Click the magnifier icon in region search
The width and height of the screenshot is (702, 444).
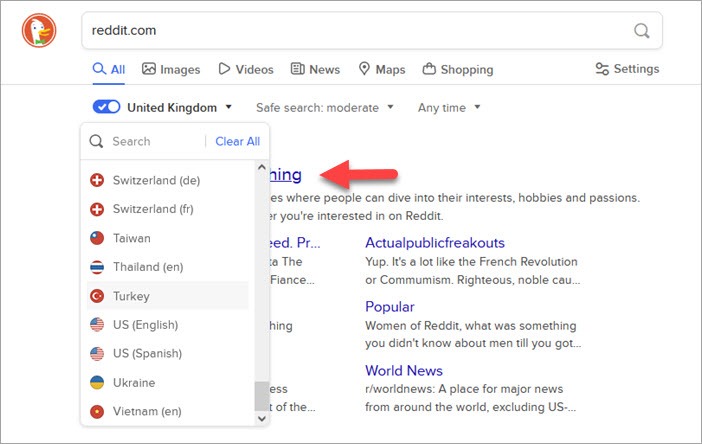click(x=96, y=141)
